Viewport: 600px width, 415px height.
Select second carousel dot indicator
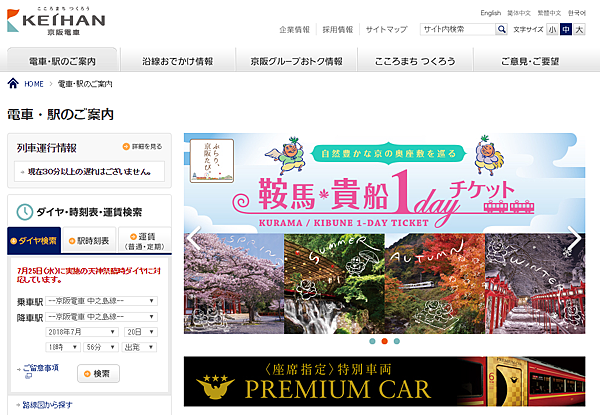coord(385,341)
